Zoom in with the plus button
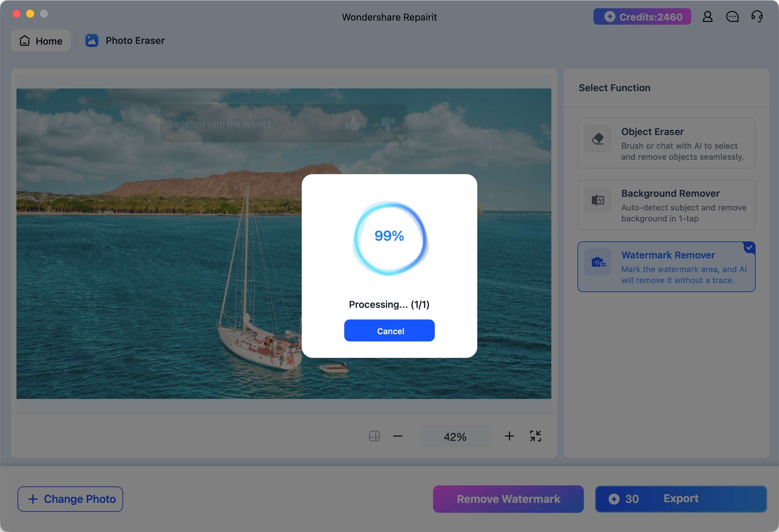 tap(509, 436)
